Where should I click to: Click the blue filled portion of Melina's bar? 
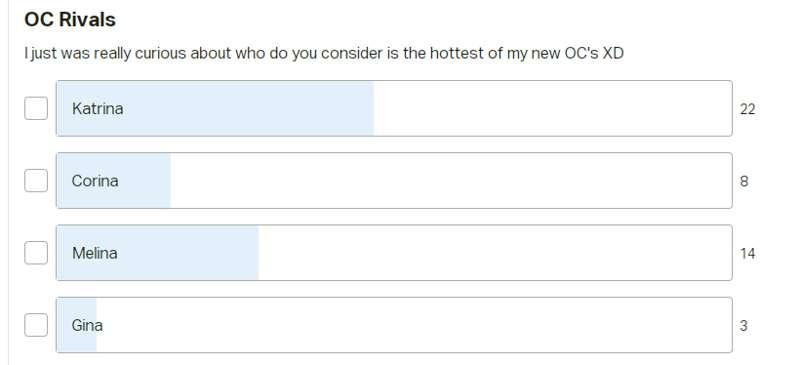tap(158, 253)
